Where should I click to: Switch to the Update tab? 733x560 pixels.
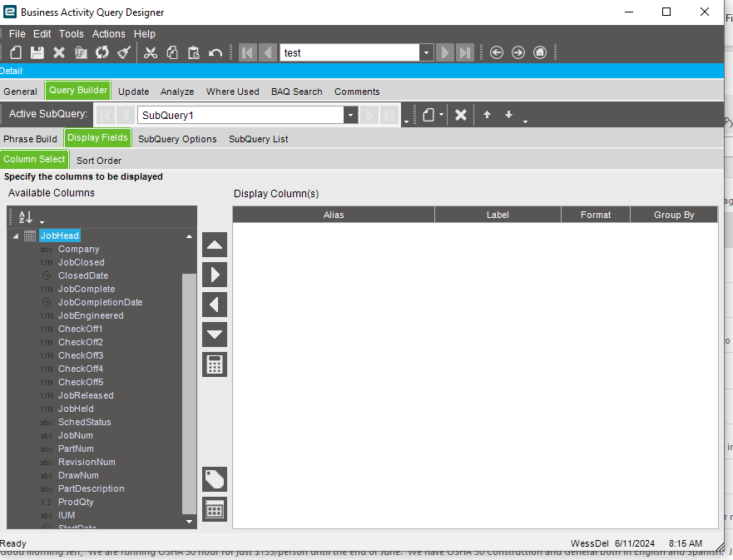[133, 92]
